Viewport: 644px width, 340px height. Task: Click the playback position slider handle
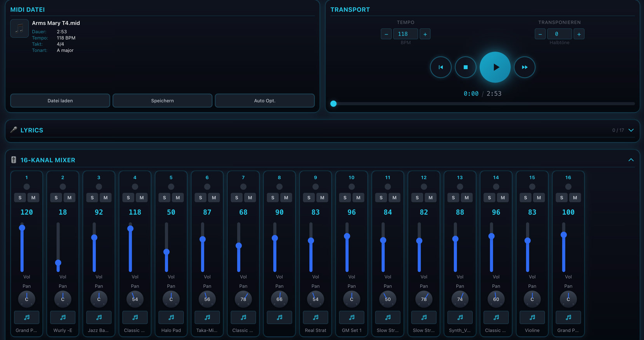333,104
